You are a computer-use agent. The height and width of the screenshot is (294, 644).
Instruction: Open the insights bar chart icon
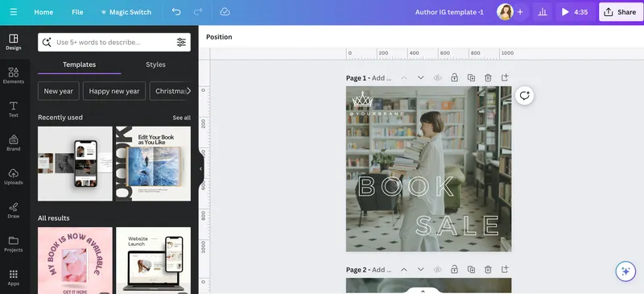coord(543,12)
